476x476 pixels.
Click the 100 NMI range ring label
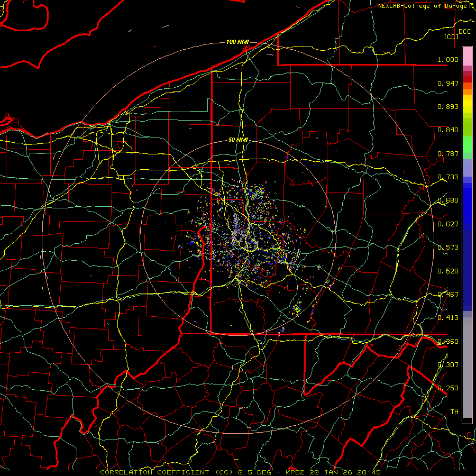[x=237, y=42]
